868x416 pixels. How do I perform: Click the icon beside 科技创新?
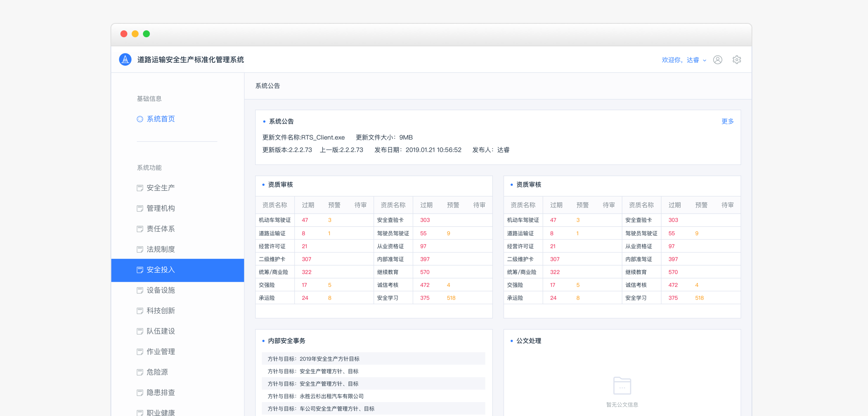tap(139, 310)
